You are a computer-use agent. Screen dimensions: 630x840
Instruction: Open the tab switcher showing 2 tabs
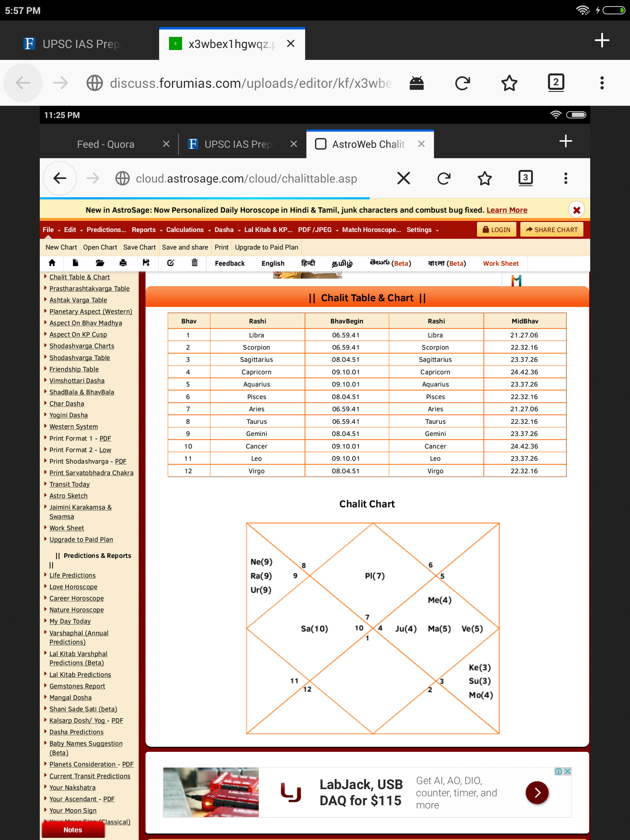[556, 82]
